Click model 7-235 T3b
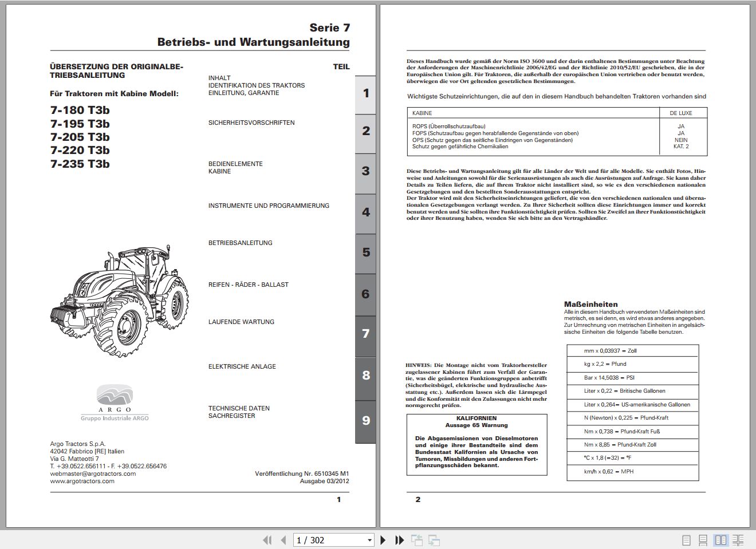 (80, 164)
